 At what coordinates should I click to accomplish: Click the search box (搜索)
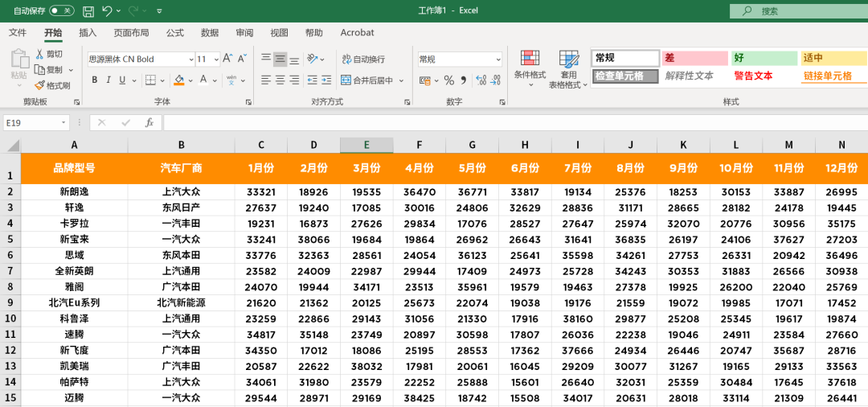tap(798, 10)
